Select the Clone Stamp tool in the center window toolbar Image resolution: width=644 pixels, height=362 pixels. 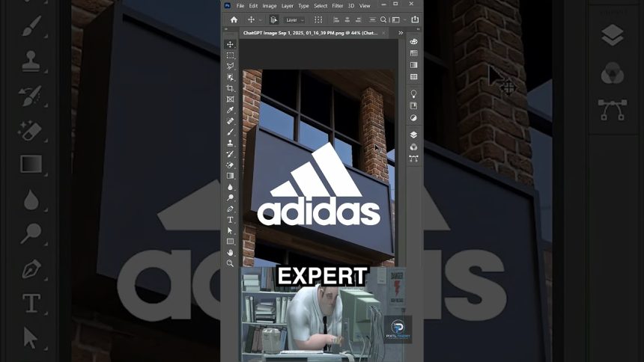[230, 143]
